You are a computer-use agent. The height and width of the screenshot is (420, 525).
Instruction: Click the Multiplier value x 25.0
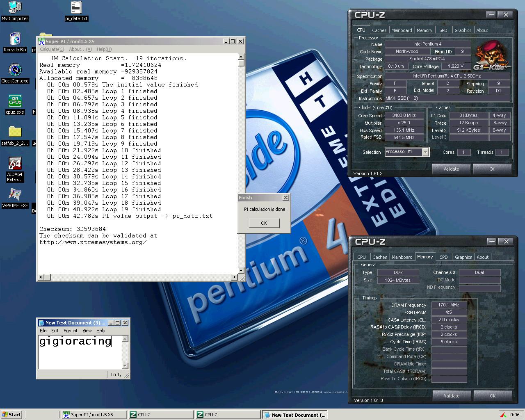pos(404,123)
